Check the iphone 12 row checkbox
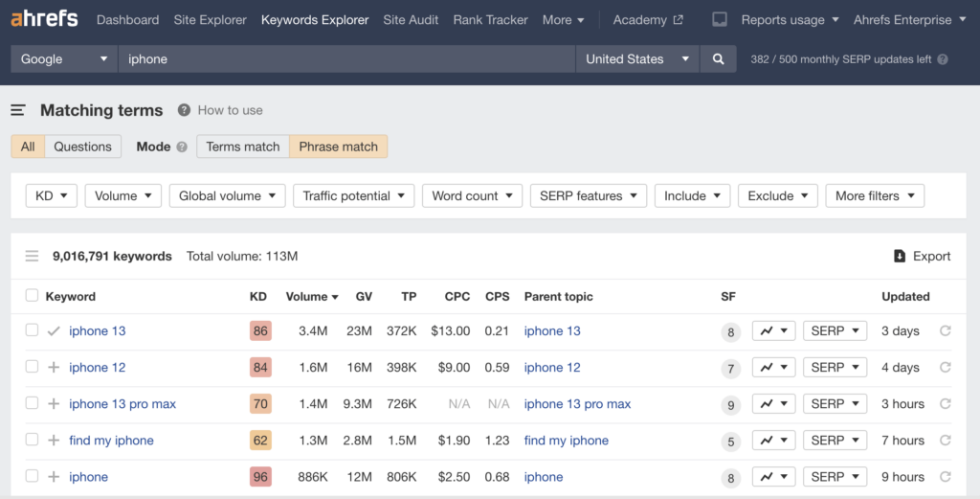980x499 pixels. [x=32, y=366]
